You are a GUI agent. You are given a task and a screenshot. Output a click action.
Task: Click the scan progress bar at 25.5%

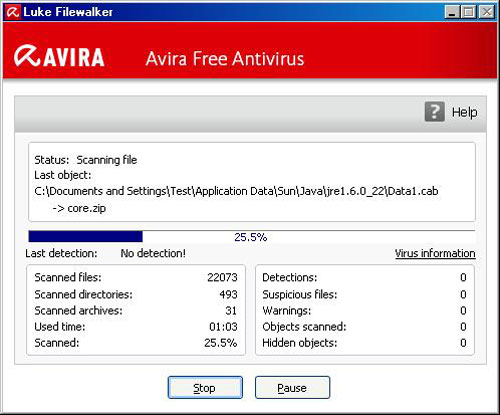coord(252,237)
